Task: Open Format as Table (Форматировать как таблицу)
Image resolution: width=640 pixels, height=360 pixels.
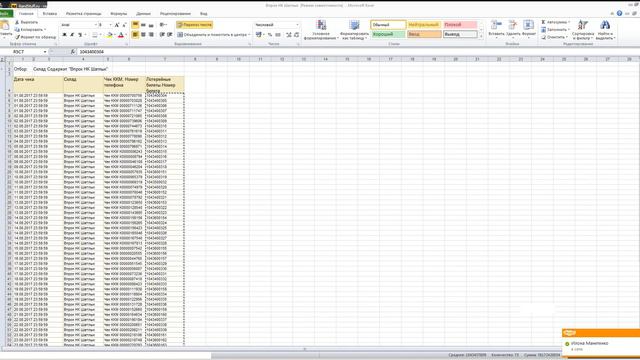Action: (354, 30)
